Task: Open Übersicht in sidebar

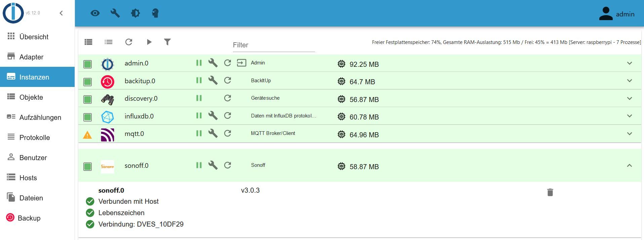Action: click(37, 37)
